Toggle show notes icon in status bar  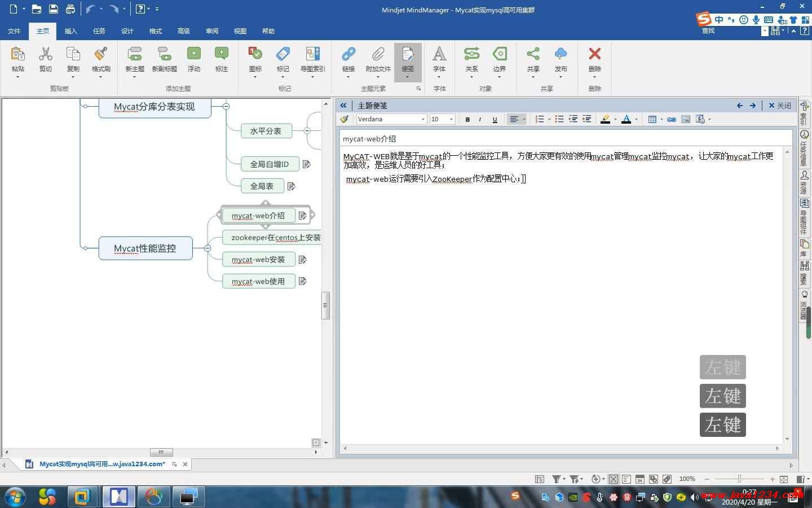[x=626, y=479]
